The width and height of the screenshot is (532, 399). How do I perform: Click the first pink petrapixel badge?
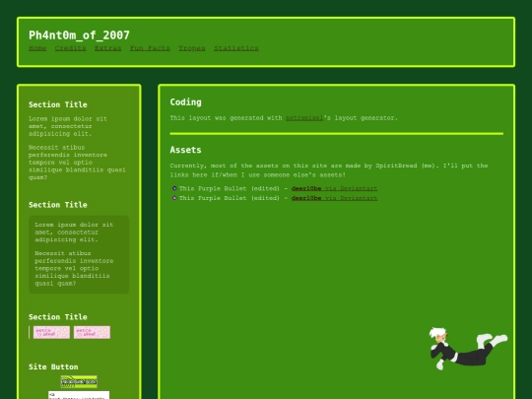(51, 332)
